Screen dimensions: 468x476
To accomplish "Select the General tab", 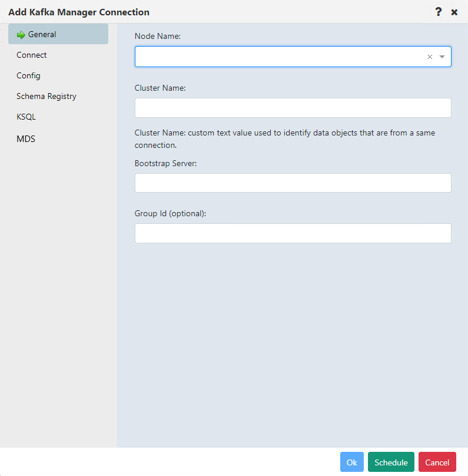I will [x=58, y=34].
